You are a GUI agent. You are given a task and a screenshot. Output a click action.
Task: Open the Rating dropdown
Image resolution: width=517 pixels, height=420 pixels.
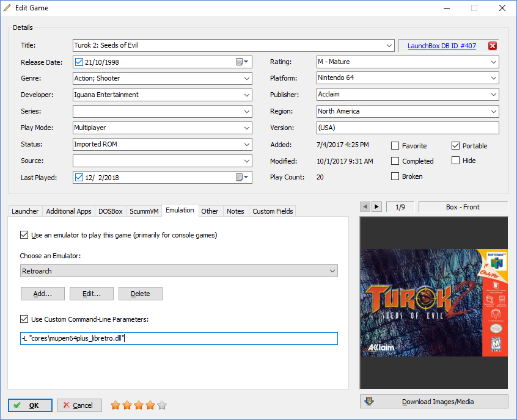coord(494,62)
